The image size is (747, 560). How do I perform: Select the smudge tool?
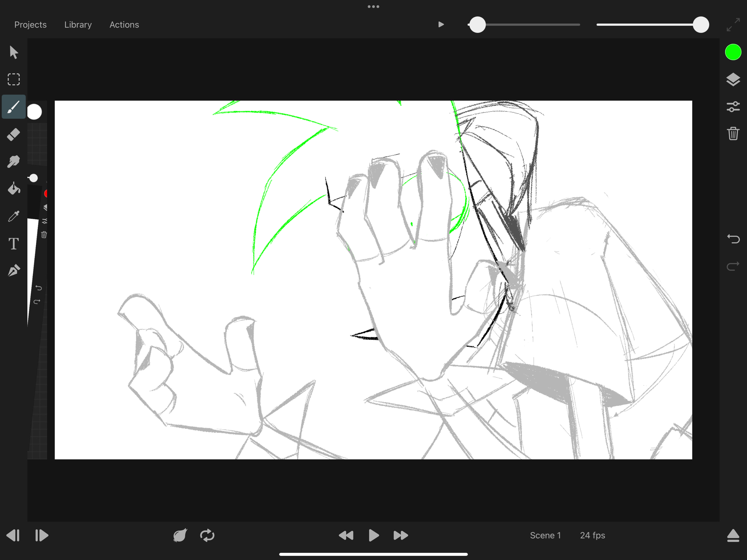click(14, 161)
